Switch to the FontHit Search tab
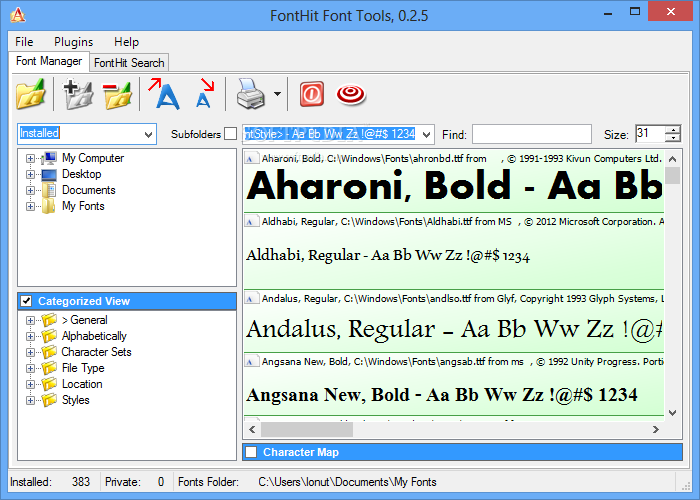This screenshot has width=700, height=500. (x=129, y=63)
